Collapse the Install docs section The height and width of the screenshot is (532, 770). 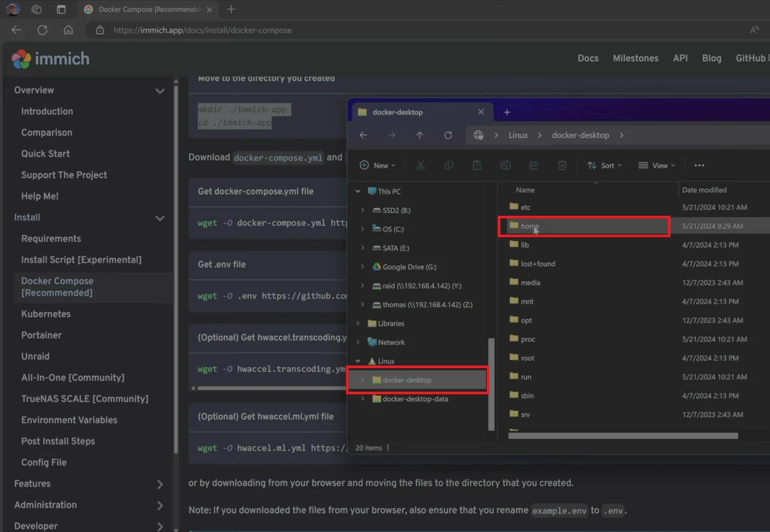pos(160,218)
